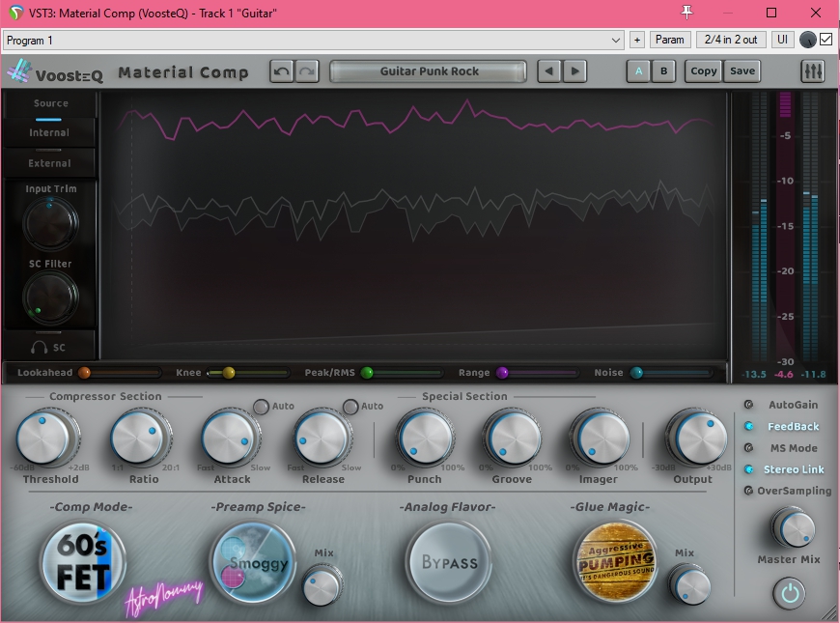The image size is (840, 623).
Task: Go to previous preset arrow
Action: click(x=548, y=71)
